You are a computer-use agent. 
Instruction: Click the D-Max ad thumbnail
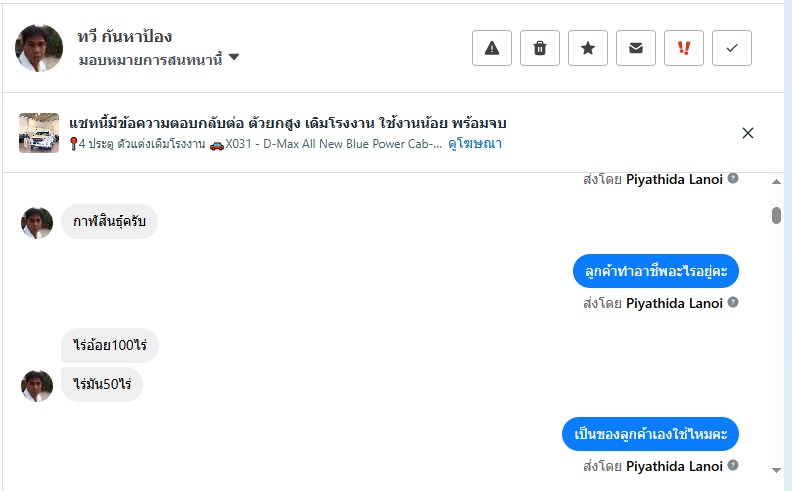39,133
